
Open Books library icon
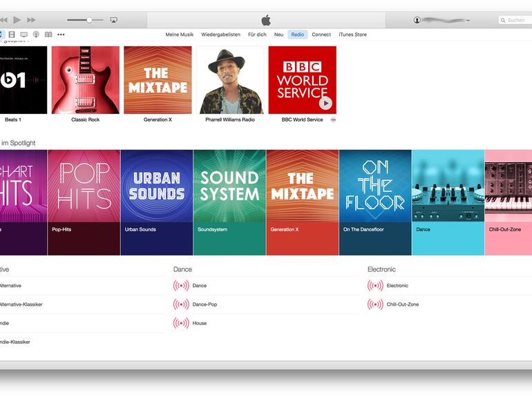tap(48, 35)
